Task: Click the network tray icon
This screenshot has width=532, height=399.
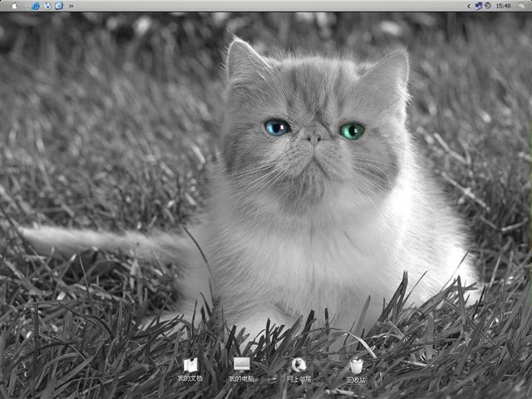Action: tap(479, 6)
